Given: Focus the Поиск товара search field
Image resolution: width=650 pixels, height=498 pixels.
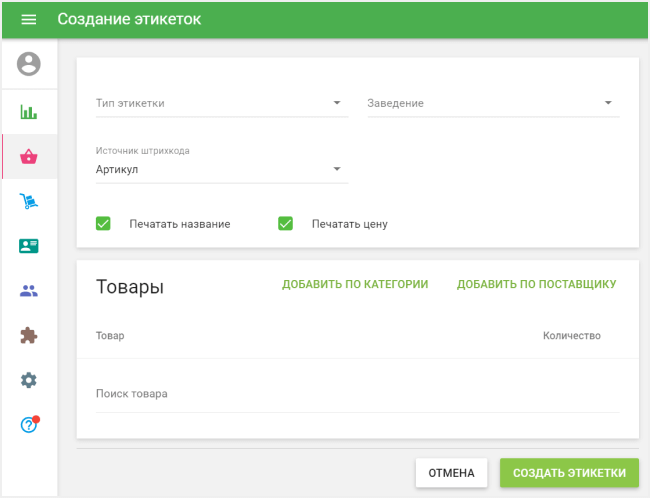Looking at the screenshot, I should 358,394.
